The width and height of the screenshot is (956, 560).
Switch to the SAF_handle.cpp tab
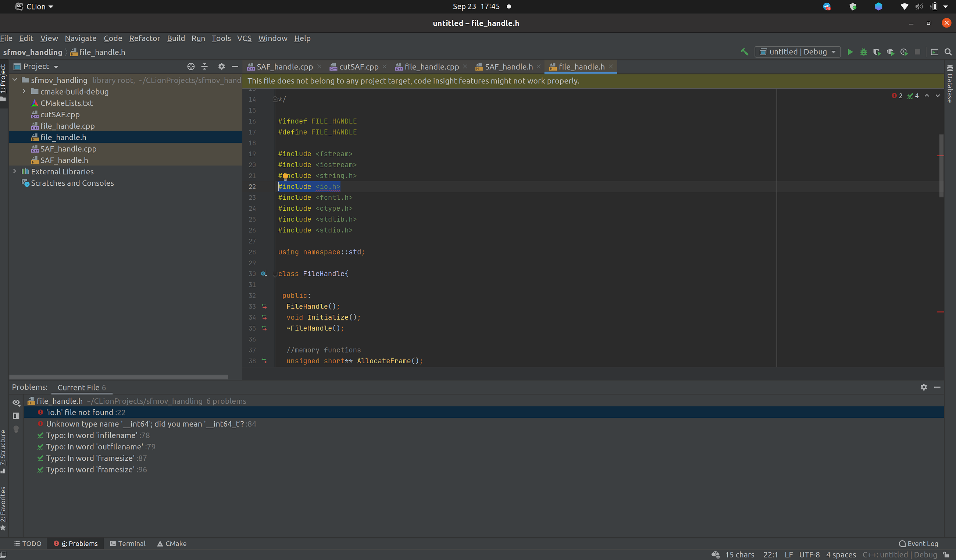click(284, 67)
